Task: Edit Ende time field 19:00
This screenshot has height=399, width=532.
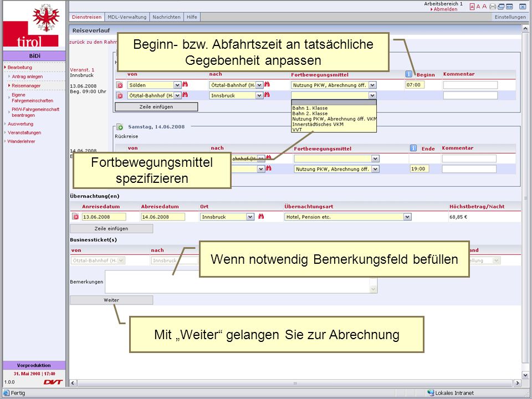Action: tap(420, 168)
